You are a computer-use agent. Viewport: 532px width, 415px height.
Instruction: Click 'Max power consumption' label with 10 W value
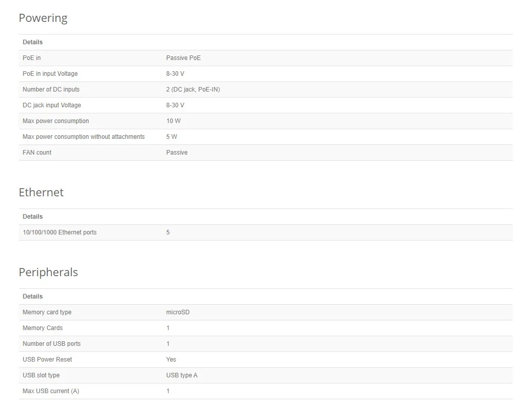[x=55, y=121]
